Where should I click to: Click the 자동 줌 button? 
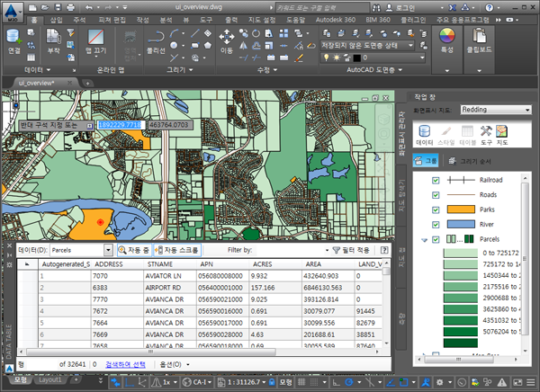click(x=134, y=248)
